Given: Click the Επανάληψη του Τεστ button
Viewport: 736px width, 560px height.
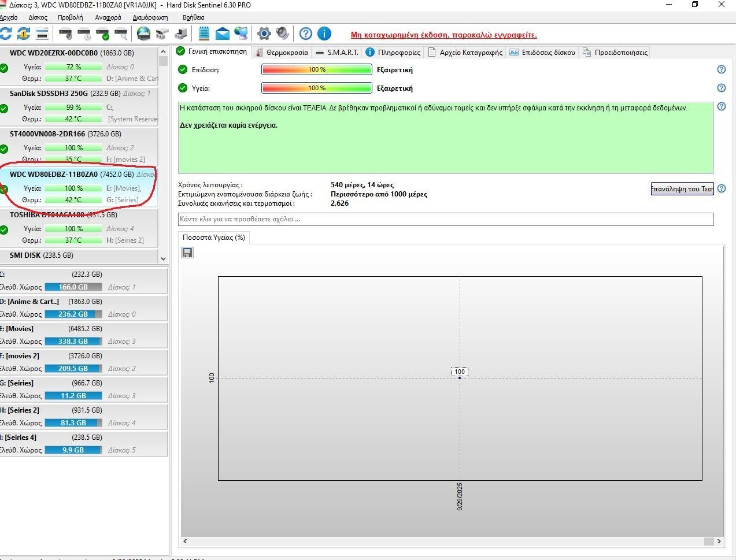Looking at the screenshot, I should [x=682, y=189].
